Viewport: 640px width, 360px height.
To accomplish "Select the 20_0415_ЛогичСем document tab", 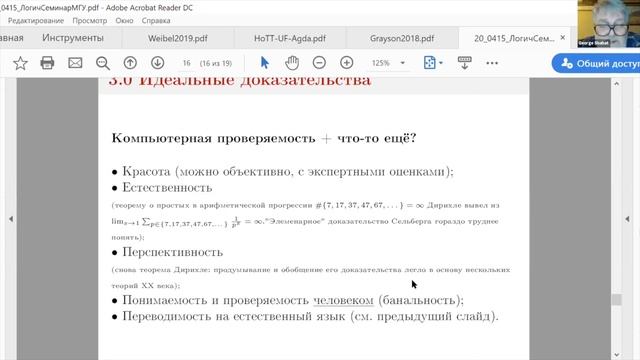I will coord(514,38).
